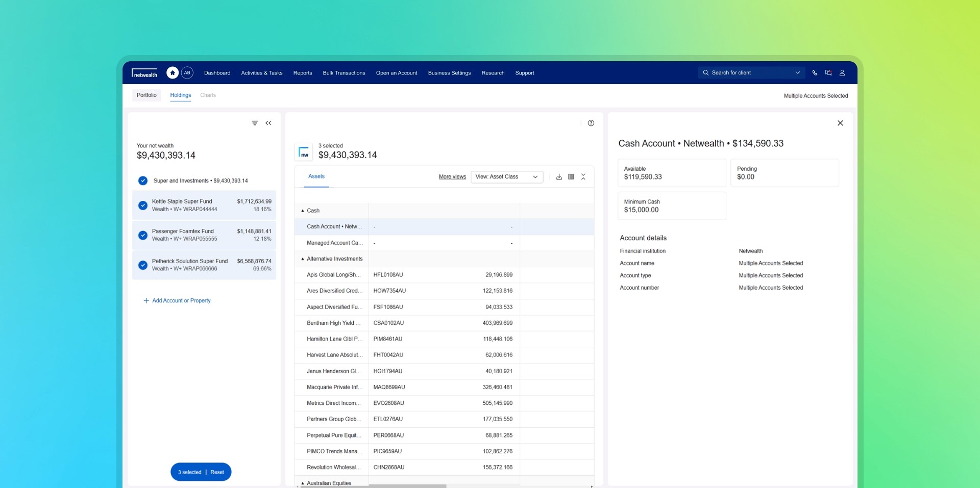This screenshot has width=980, height=488.
Task: Open the Dashboard menu
Action: [217, 73]
